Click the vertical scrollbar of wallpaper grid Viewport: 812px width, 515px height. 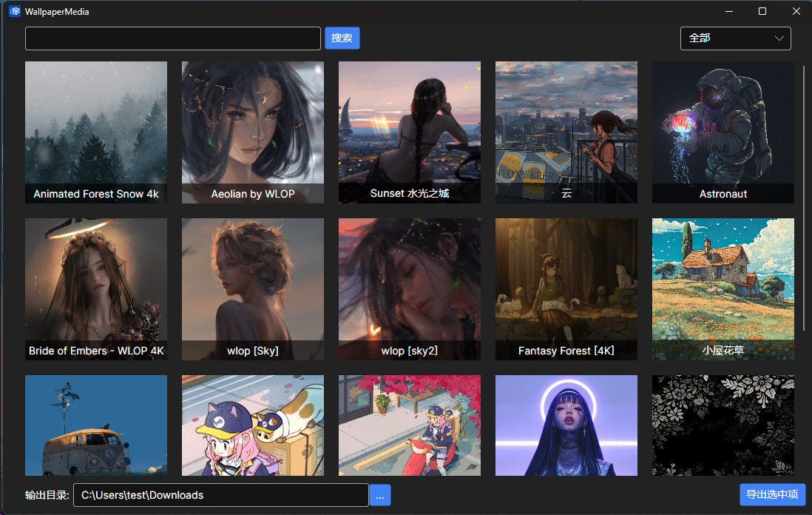coord(803,197)
